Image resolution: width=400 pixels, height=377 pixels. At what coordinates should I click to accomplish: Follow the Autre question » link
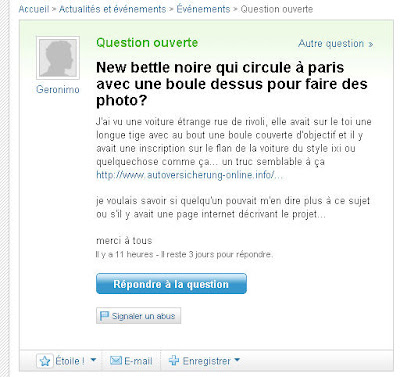[336, 44]
